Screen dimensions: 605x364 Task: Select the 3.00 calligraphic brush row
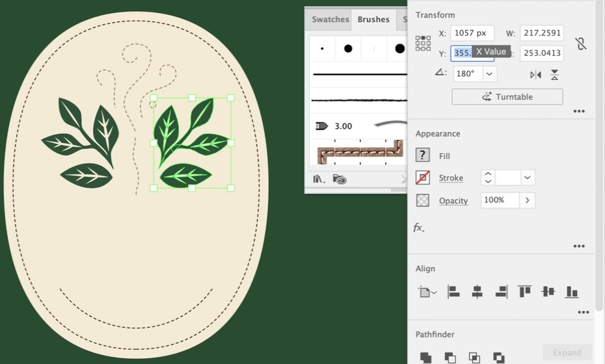tap(359, 125)
